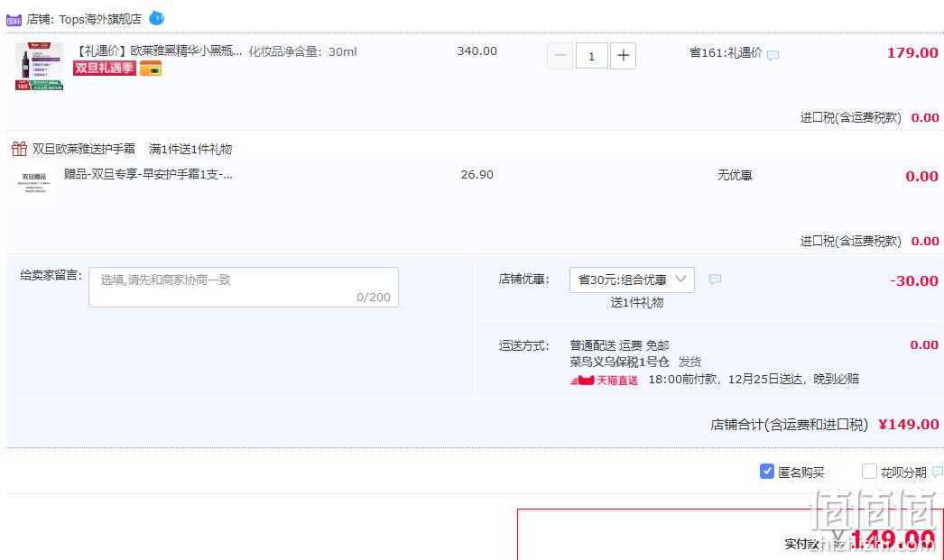The width and height of the screenshot is (944, 560).
Task: Click the 化妆品净含量: 30ml specification text
Action: (303, 51)
